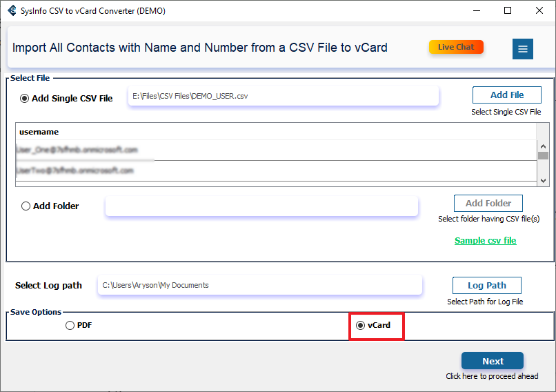Select the first blurred username row
The image size is (556, 392).
click(x=277, y=150)
